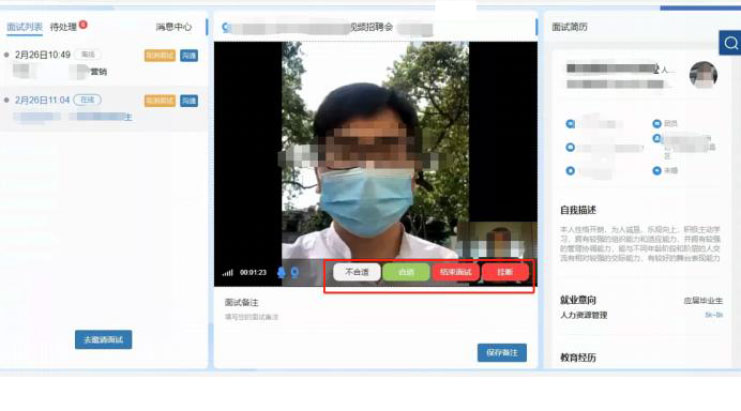Click the 在线 status tag beside 2月26日11:04
The image size is (741, 411).
pos(87,100)
